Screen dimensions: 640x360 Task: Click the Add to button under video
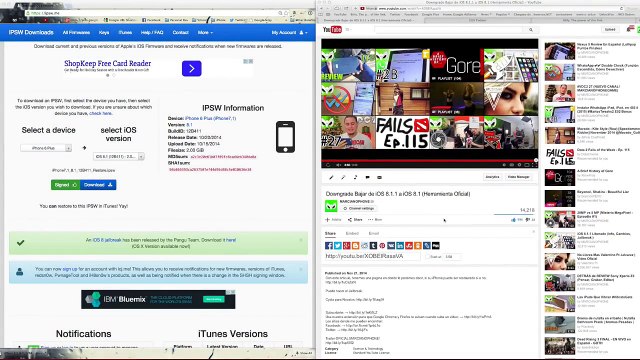click(x=333, y=220)
